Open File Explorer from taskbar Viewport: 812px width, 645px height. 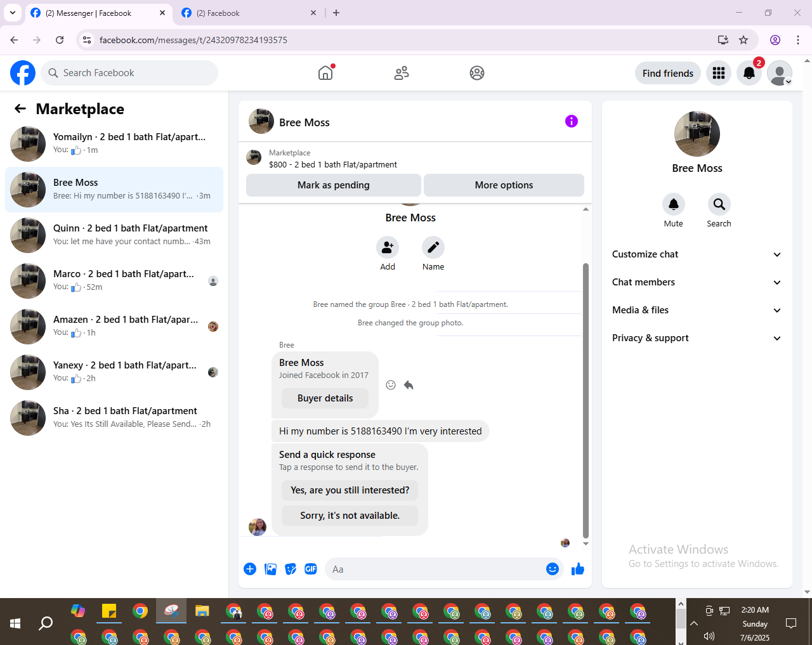[202, 611]
